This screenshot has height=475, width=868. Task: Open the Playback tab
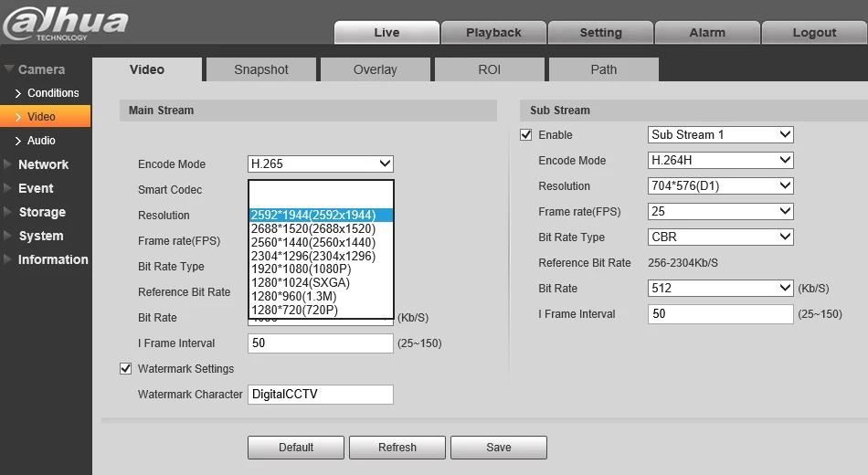pos(493,33)
